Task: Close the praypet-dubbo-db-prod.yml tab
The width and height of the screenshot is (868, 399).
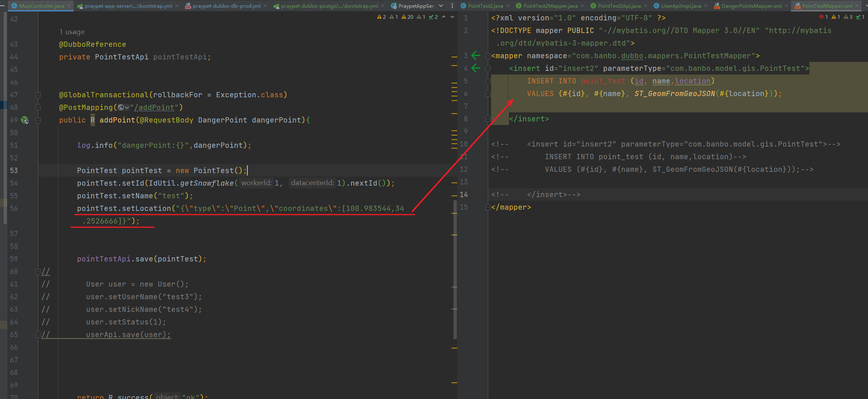Action: (265, 6)
